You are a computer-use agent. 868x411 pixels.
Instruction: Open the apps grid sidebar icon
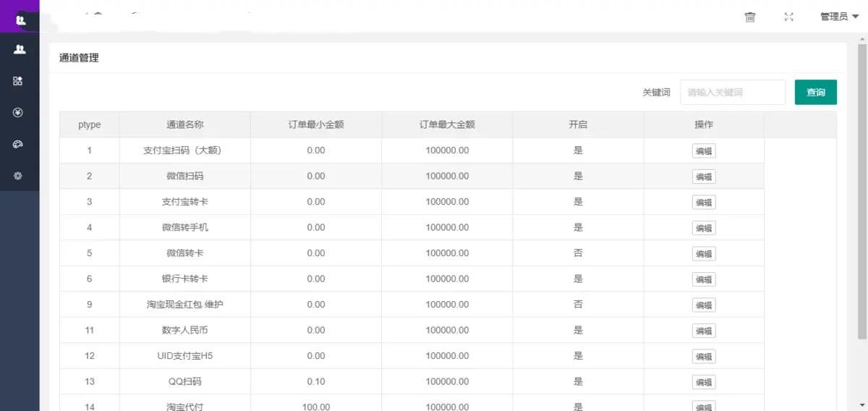click(x=19, y=81)
